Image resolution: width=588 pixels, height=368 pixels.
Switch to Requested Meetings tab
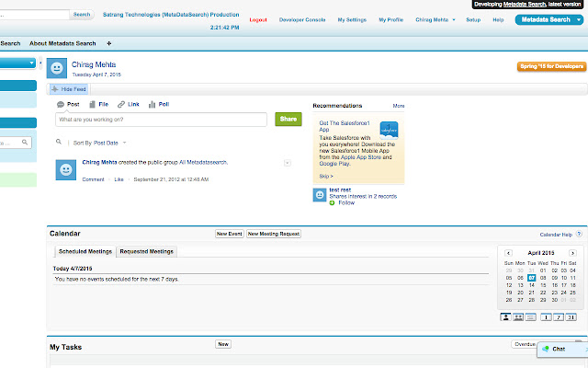pos(147,251)
